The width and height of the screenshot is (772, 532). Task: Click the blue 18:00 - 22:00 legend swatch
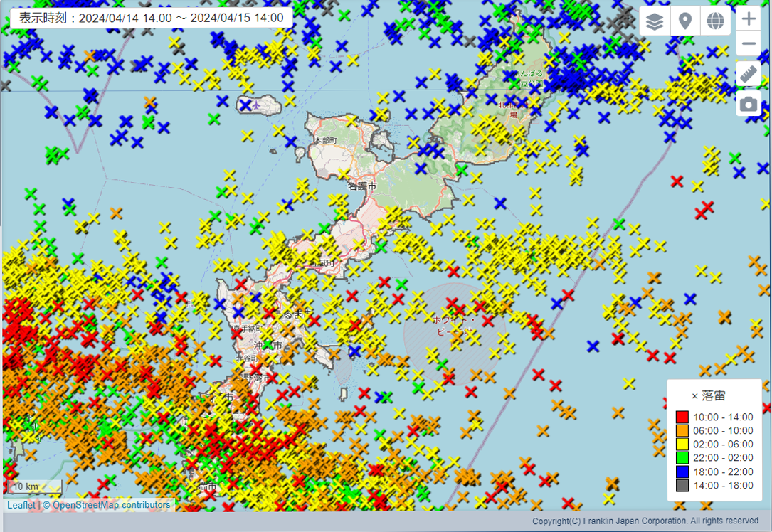(x=682, y=472)
